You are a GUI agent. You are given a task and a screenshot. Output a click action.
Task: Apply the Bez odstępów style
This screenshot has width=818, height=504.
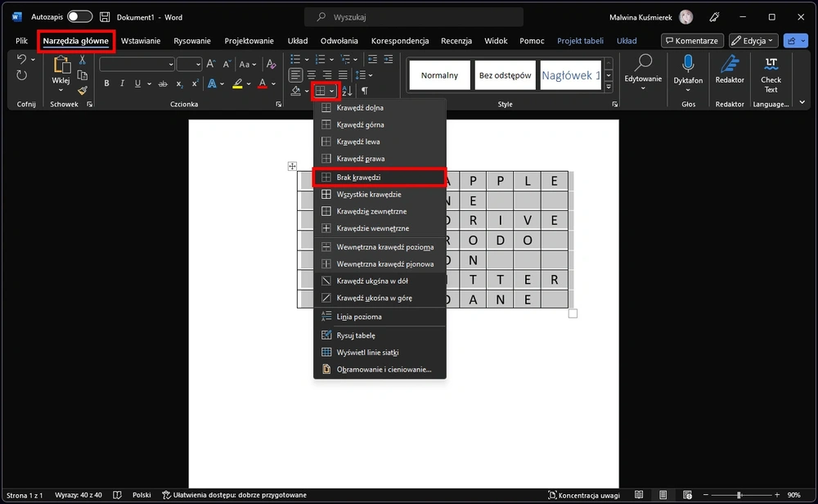pyautogui.click(x=505, y=75)
